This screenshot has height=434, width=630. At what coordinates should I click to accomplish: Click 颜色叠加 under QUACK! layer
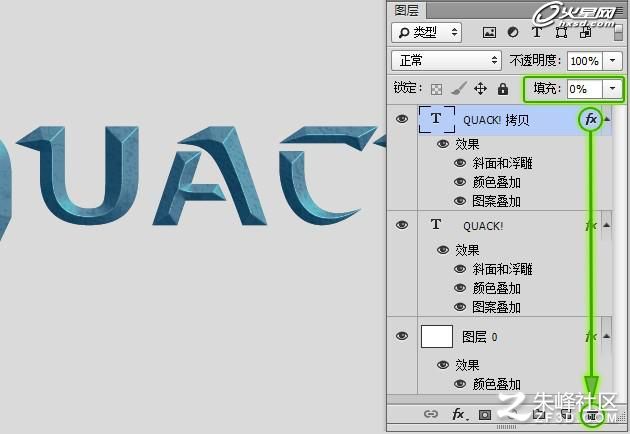tap(497, 288)
